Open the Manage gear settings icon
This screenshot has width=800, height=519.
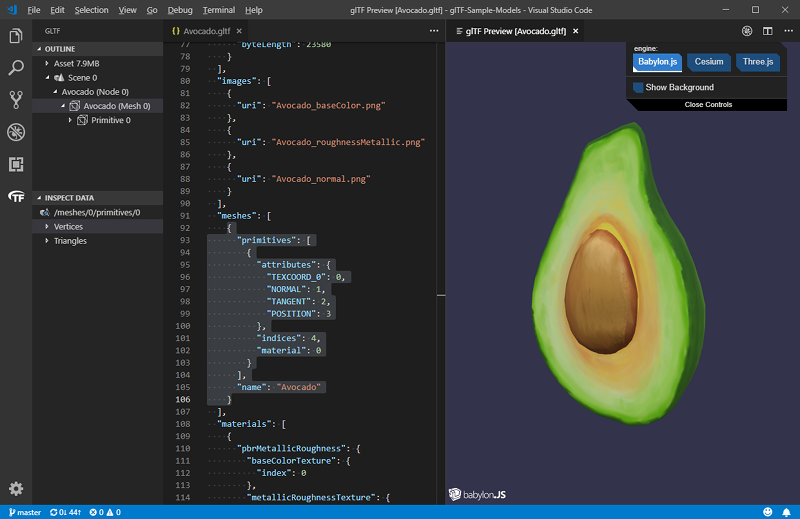tap(16, 489)
